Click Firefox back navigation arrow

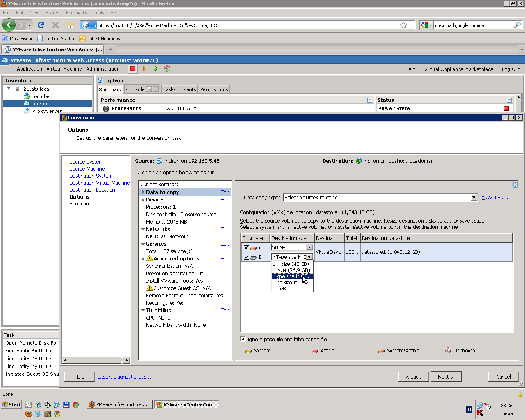[9, 25]
